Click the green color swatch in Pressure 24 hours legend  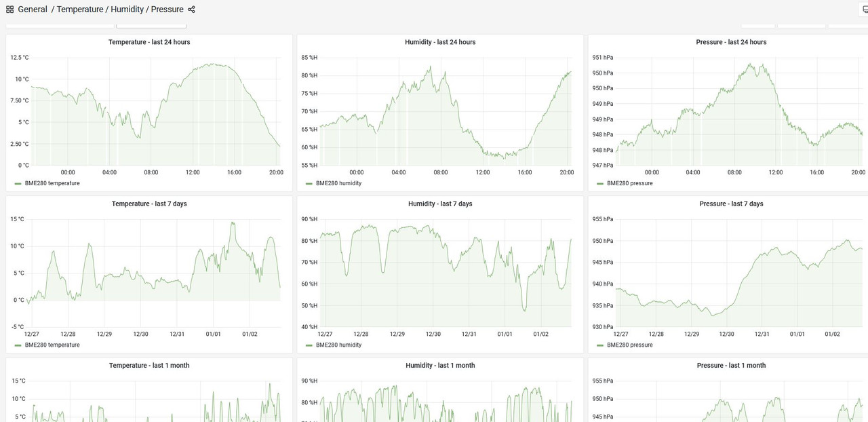tap(600, 184)
